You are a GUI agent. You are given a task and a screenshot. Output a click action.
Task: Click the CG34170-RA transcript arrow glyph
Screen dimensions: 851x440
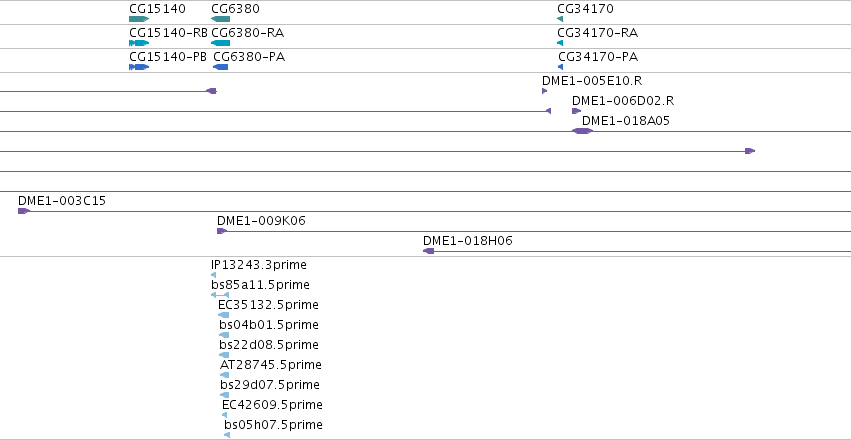560,43
